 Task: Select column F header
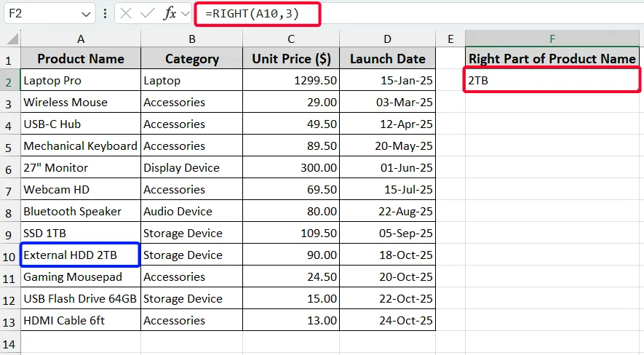[552, 39]
